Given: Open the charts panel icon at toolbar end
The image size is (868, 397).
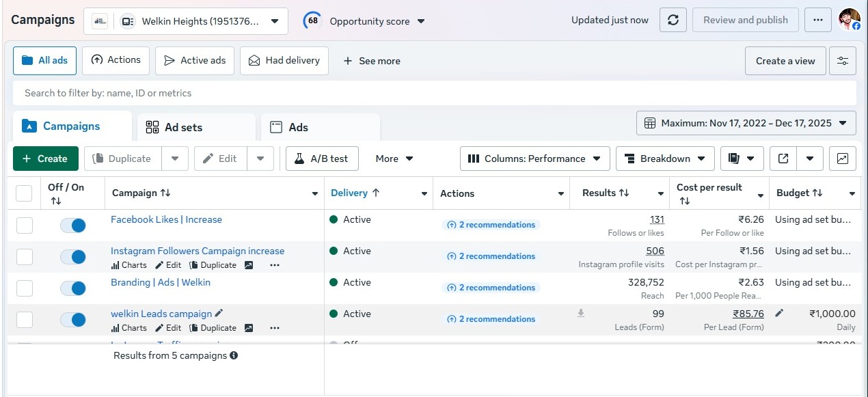Looking at the screenshot, I should 842,159.
